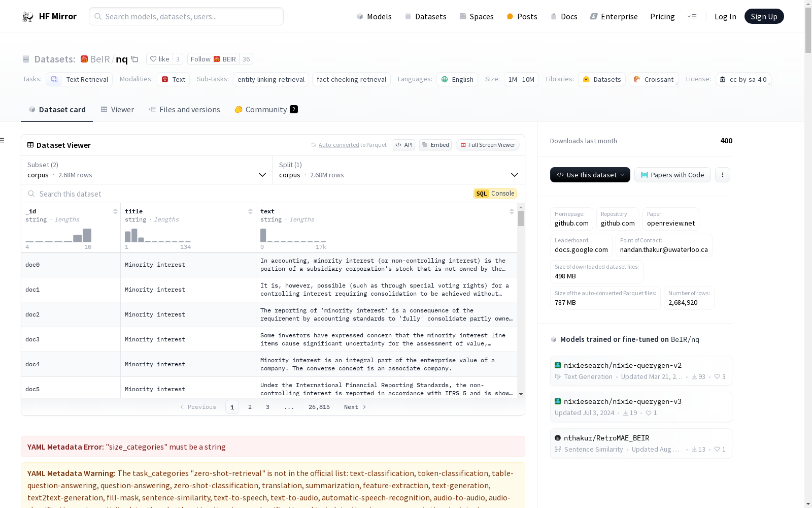Click the nthakur RetroMAE_BEIR avatar
This screenshot has width=812, height=508.
558,438
